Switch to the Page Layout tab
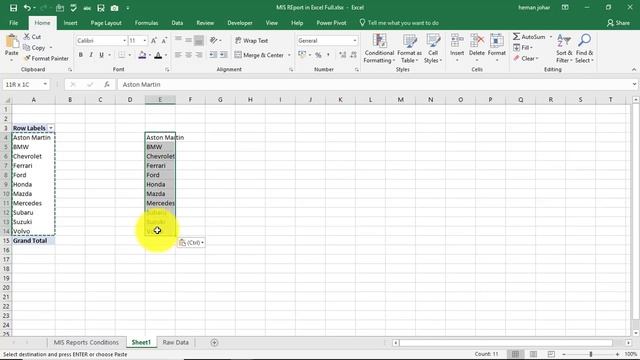The width and height of the screenshot is (640, 360). (x=106, y=23)
